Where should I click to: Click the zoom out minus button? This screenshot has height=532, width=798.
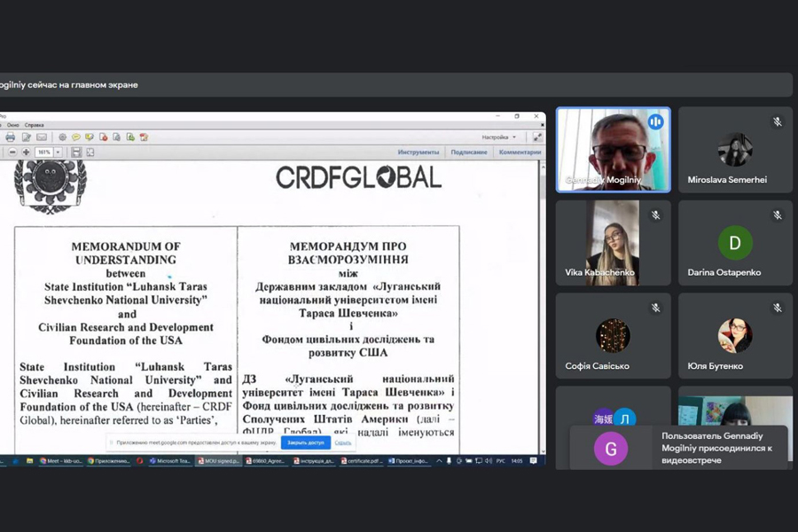[x=12, y=153]
